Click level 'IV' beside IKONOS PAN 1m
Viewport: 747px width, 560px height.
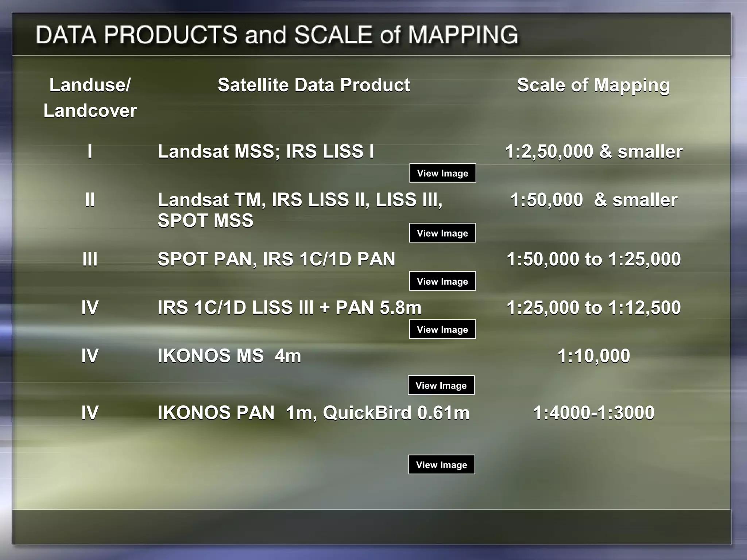[x=90, y=413]
